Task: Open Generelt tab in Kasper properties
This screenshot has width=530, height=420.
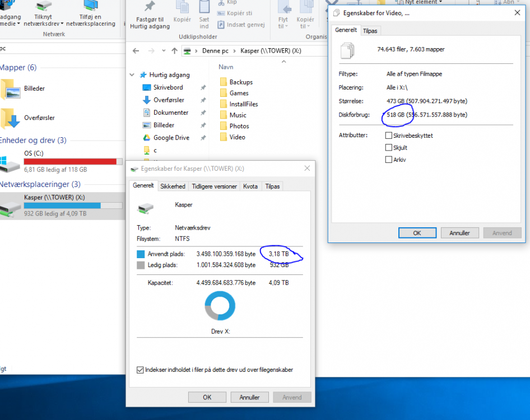Action: tap(143, 185)
